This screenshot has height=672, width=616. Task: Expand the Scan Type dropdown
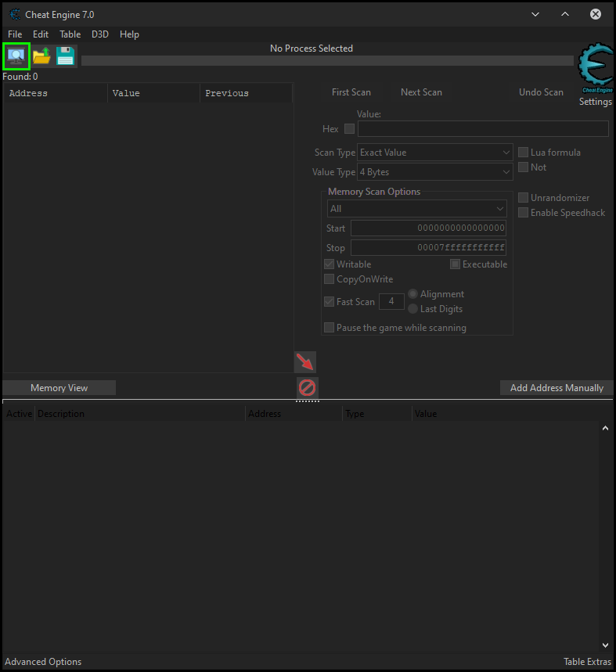[x=435, y=153]
